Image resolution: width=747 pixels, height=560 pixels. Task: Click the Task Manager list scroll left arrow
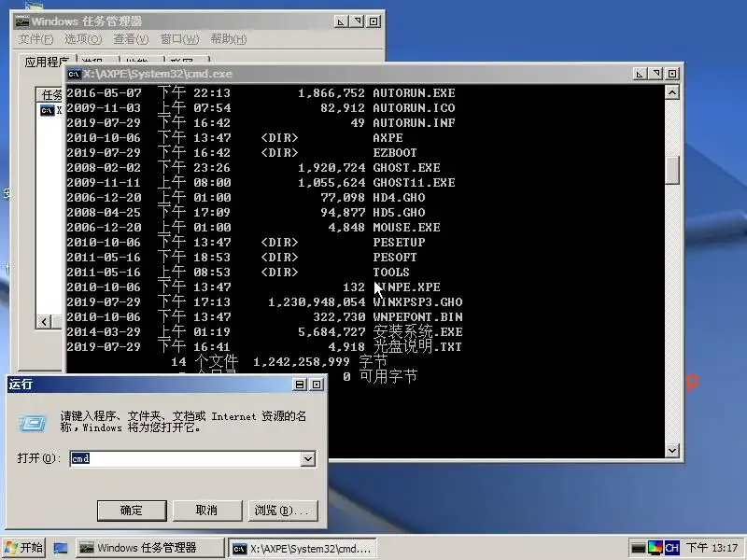[44, 321]
